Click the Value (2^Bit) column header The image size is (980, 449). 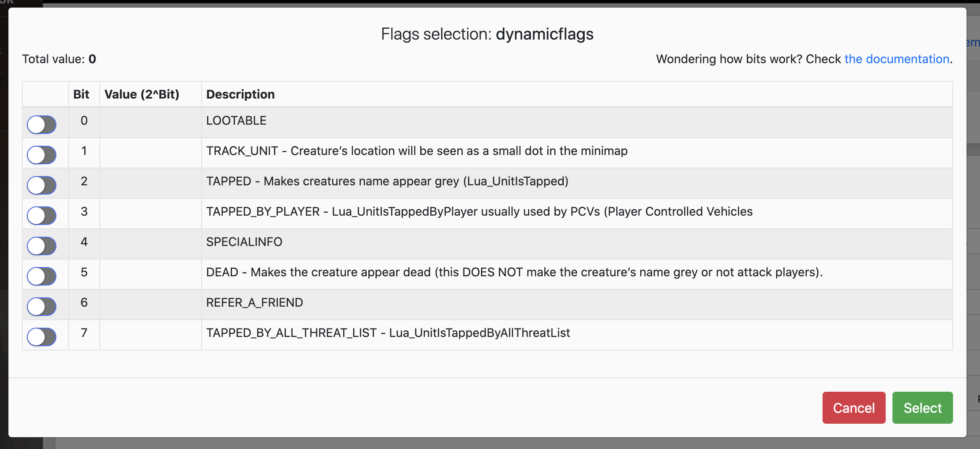click(x=142, y=94)
